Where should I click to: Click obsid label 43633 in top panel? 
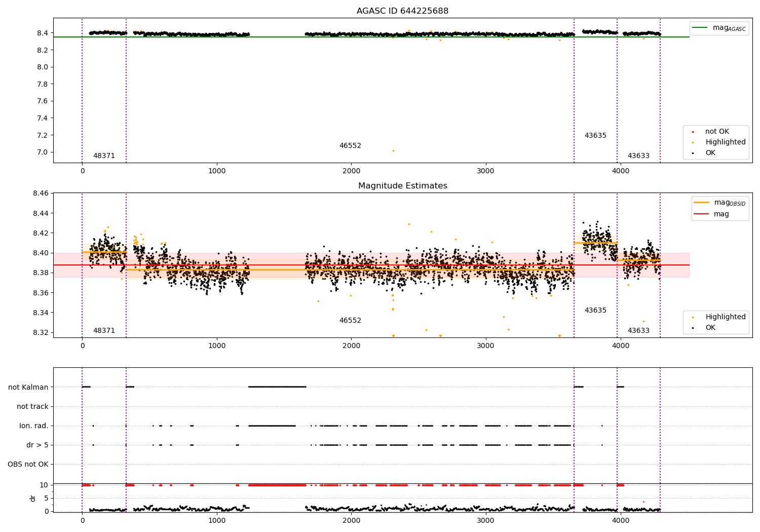tap(638, 156)
